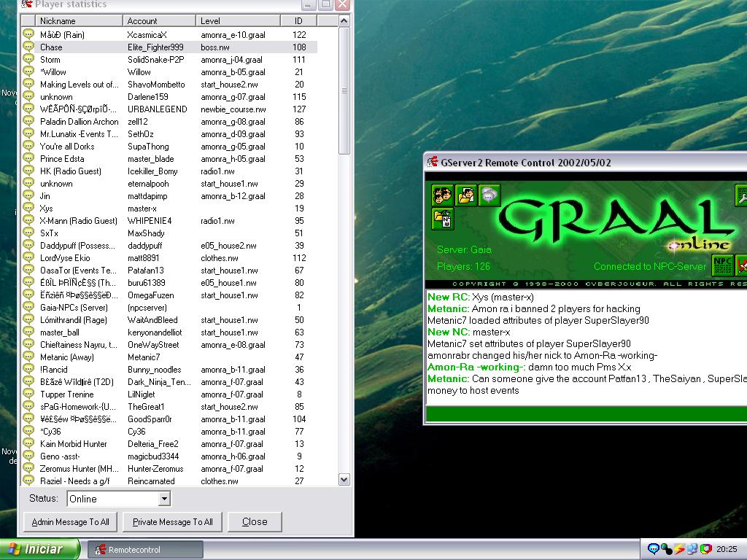The image size is (747, 560).
Task: Open the NPC control icon
Action: pos(722,264)
